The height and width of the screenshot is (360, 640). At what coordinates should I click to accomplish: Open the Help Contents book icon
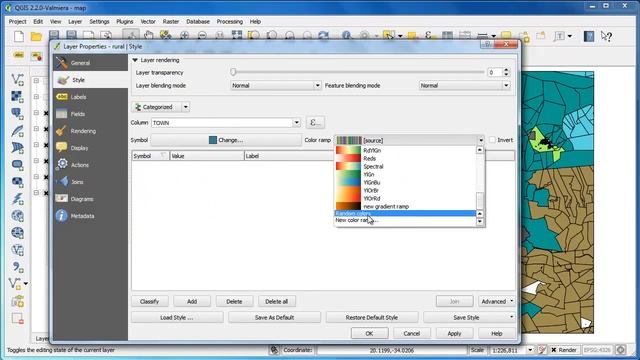(589, 36)
